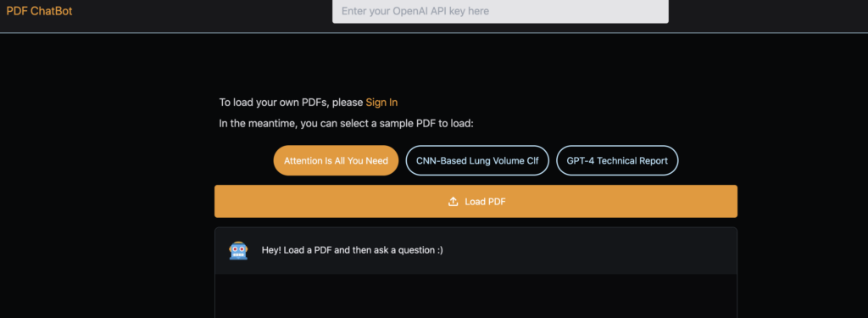Click the "Enter your OpenAI API key here" placeholder
This screenshot has width=868, height=318.
coord(415,11)
